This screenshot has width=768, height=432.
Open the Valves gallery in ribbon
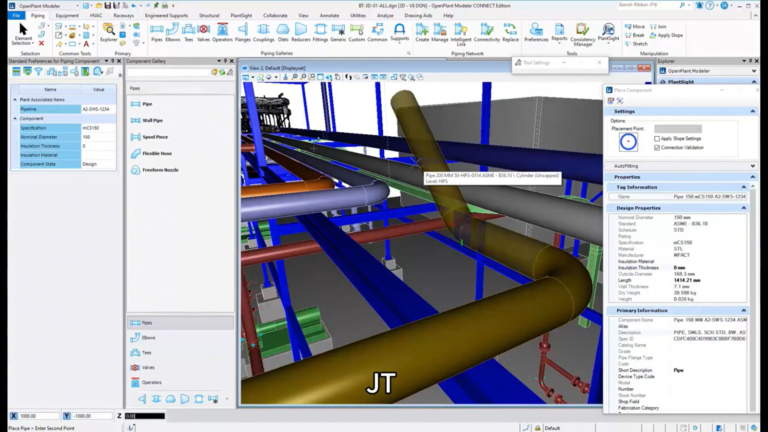tap(203, 33)
